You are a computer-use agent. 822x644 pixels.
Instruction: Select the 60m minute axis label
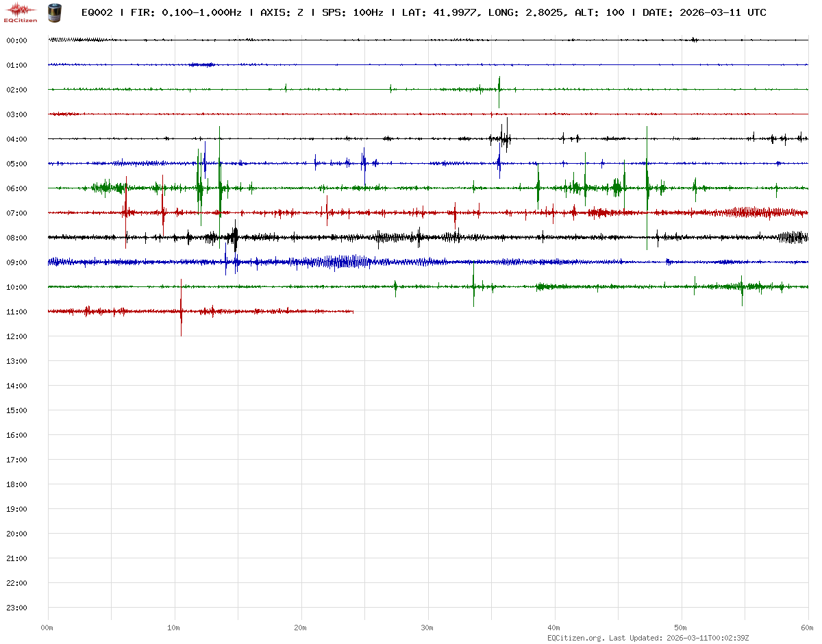[x=807, y=628]
